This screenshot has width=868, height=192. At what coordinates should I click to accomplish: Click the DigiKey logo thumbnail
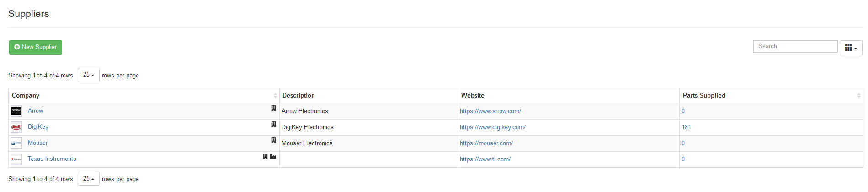pyautogui.click(x=16, y=127)
